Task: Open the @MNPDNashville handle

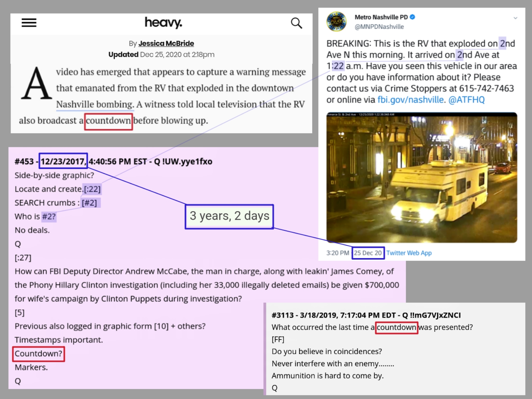Action: pos(379,27)
